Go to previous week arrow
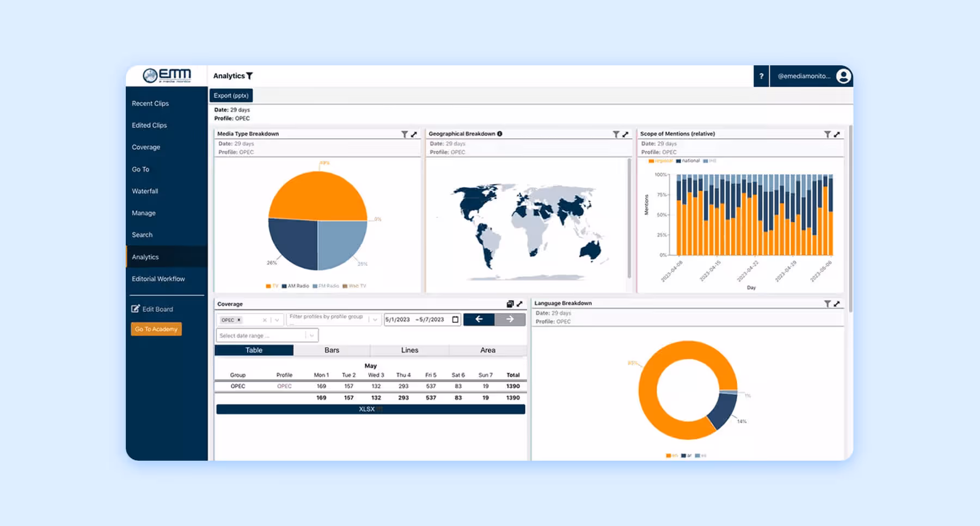The width and height of the screenshot is (980, 526). 479,320
